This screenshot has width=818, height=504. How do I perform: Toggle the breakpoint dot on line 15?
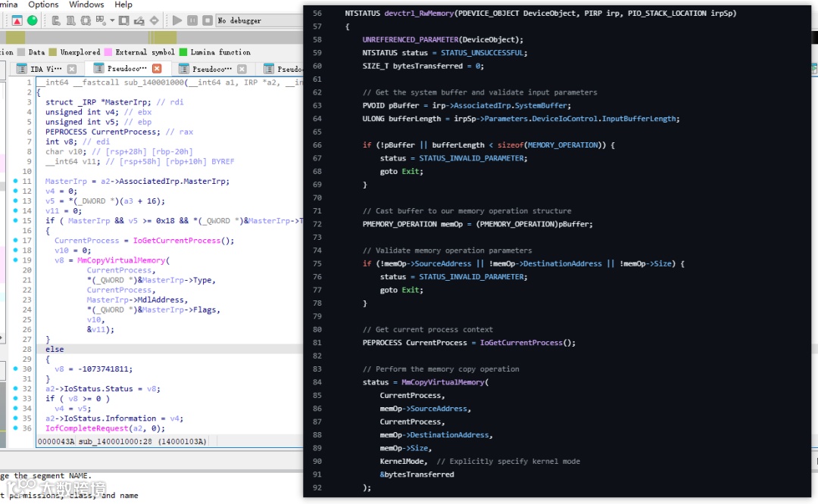16,220
